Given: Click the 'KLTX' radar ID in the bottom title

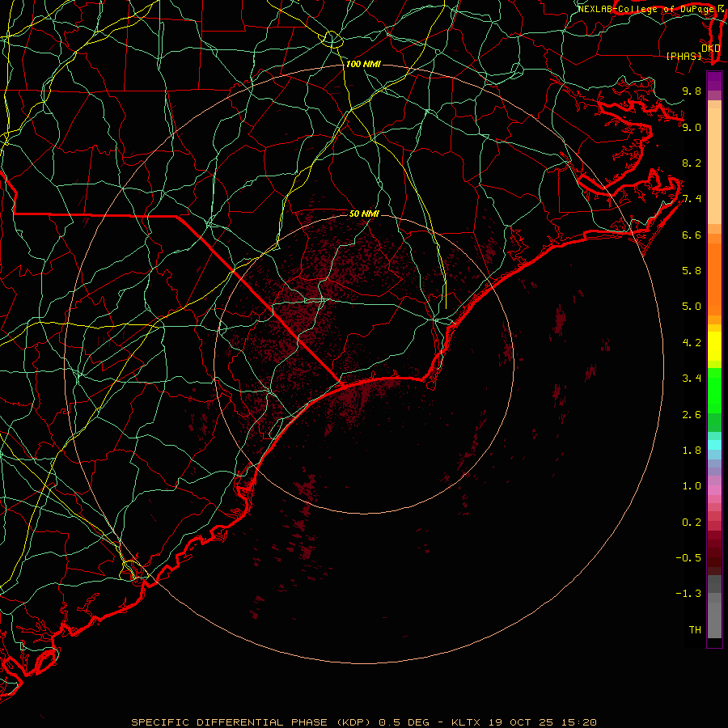Looking at the screenshot, I should 467,722.
